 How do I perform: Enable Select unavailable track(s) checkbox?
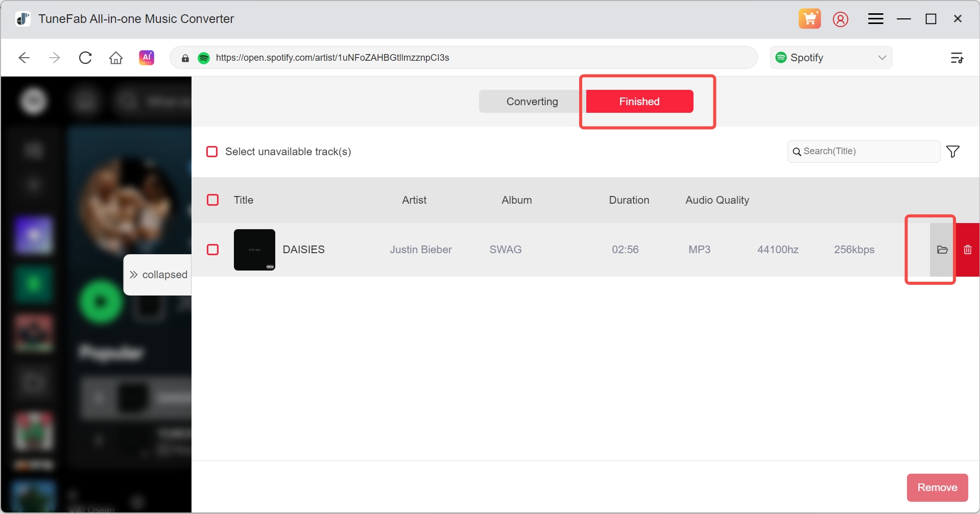coord(212,151)
